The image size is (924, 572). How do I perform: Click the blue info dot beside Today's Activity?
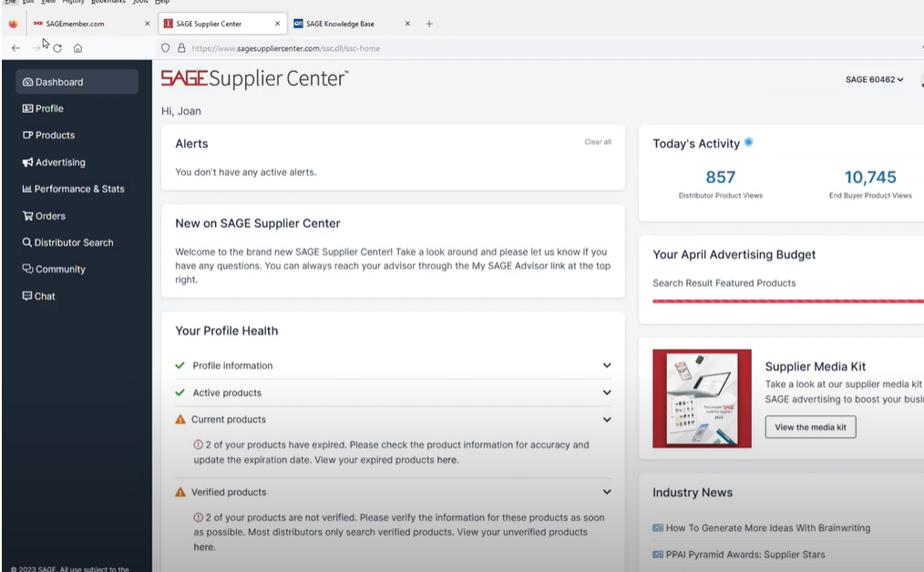[x=748, y=142]
